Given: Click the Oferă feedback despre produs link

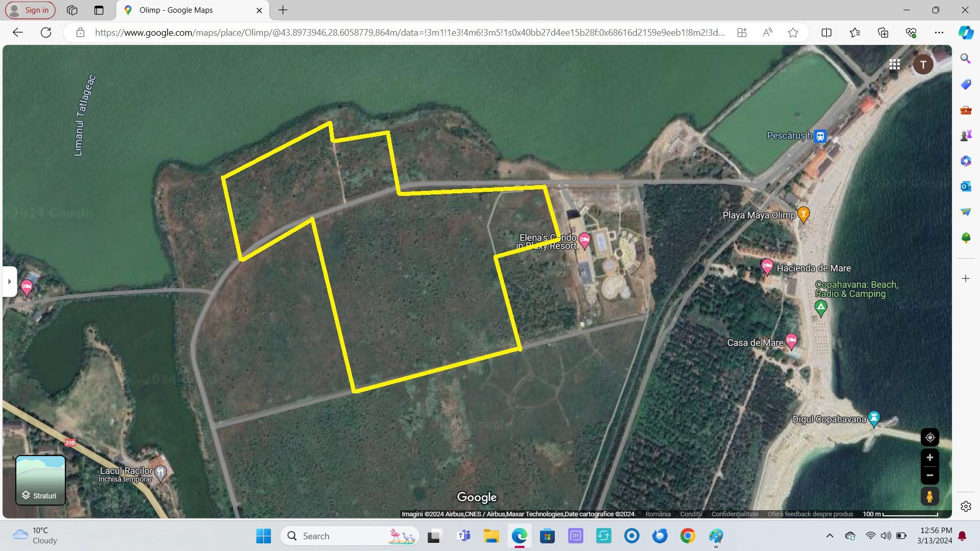Looking at the screenshot, I should (x=810, y=514).
